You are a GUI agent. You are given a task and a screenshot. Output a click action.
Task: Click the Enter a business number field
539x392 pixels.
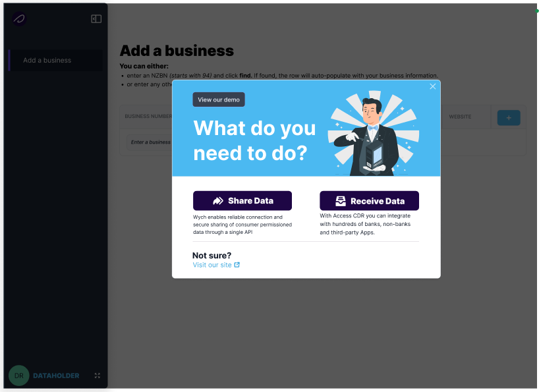150,142
